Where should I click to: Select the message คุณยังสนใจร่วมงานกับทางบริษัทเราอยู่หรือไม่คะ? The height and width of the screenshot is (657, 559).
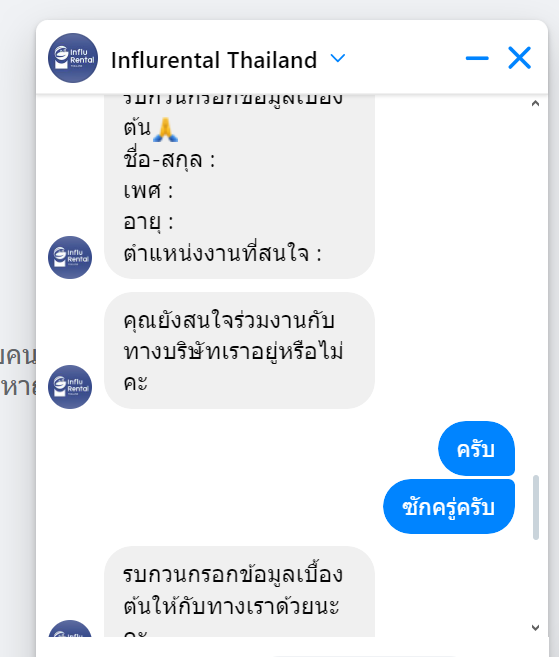pos(239,351)
